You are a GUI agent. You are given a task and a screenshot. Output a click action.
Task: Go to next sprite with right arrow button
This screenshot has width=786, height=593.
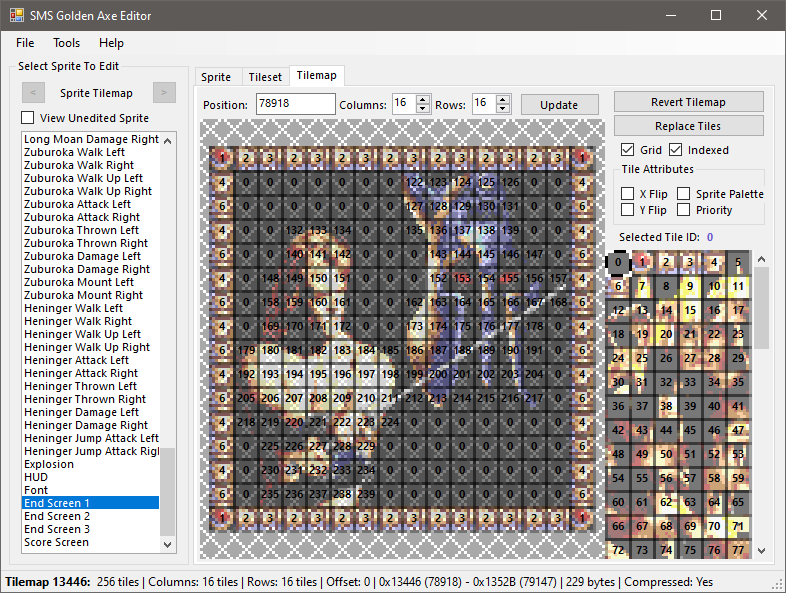[164, 93]
